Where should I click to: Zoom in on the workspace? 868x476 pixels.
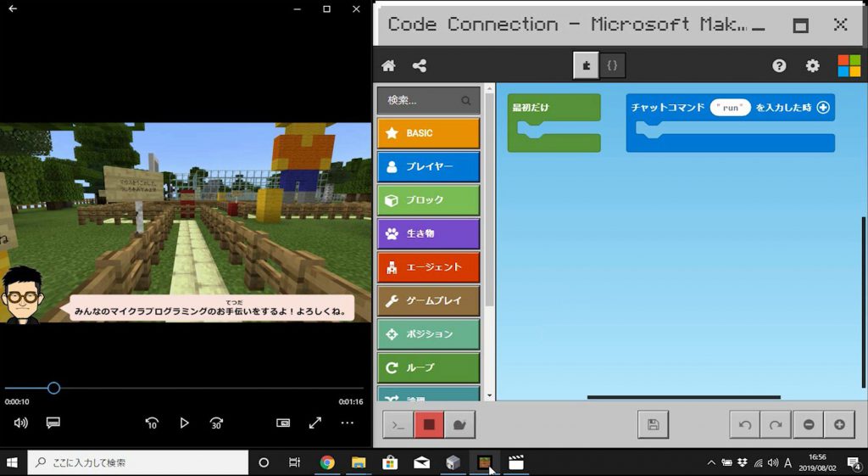coord(839,424)
